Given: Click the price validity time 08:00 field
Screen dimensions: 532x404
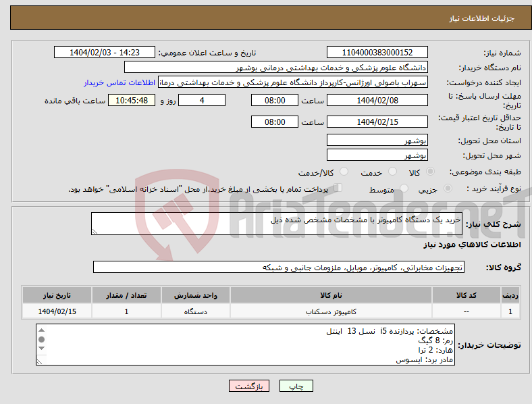Looking at the screenshot, I should point(275,122).
